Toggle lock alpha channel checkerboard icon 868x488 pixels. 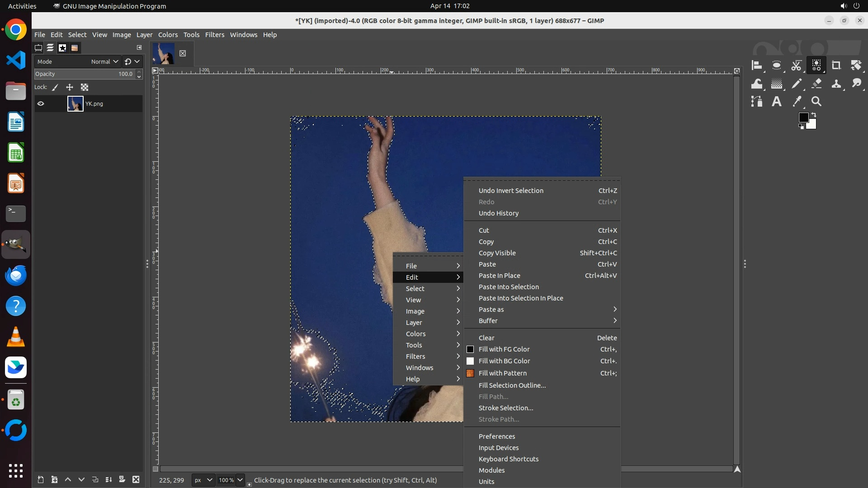click(85, 88)
